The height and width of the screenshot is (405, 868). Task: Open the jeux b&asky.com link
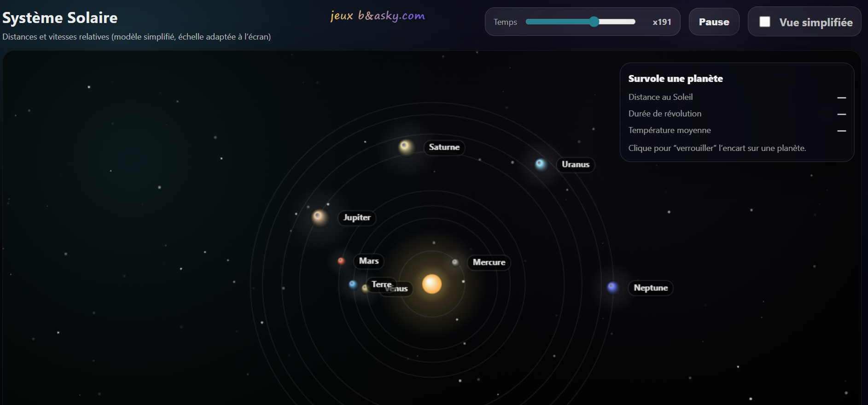(378, 16)
